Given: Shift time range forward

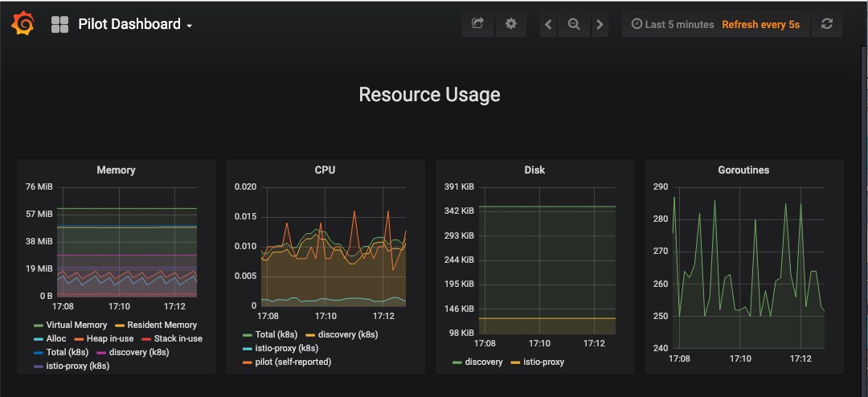Looking at the screenshot, I should pyautogui.click(x=600, y=25).
